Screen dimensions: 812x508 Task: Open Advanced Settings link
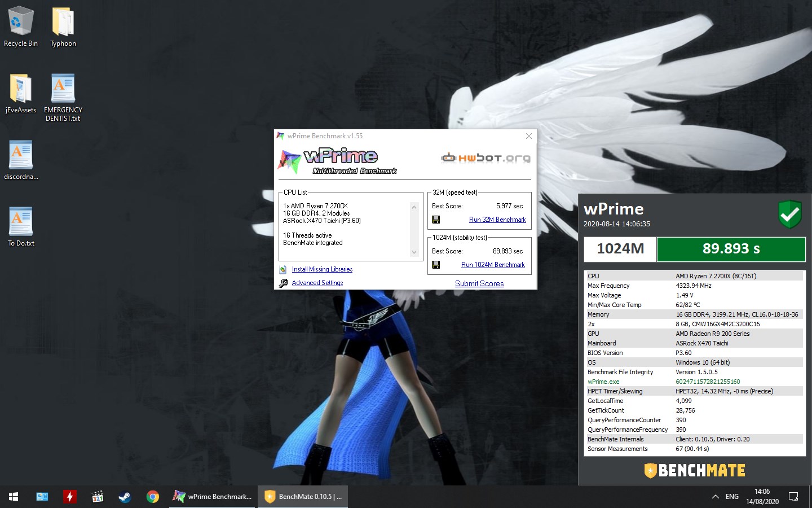pyautogui.click(x=317, y=283)
